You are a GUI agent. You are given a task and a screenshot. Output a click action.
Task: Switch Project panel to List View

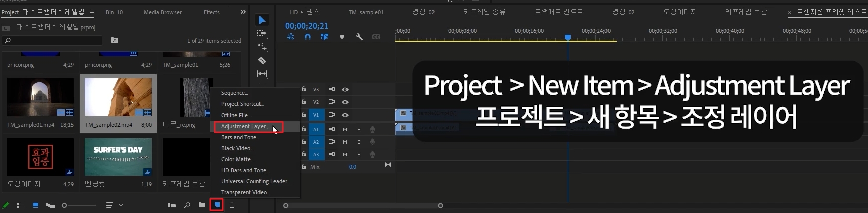click(x=21, y=205)
